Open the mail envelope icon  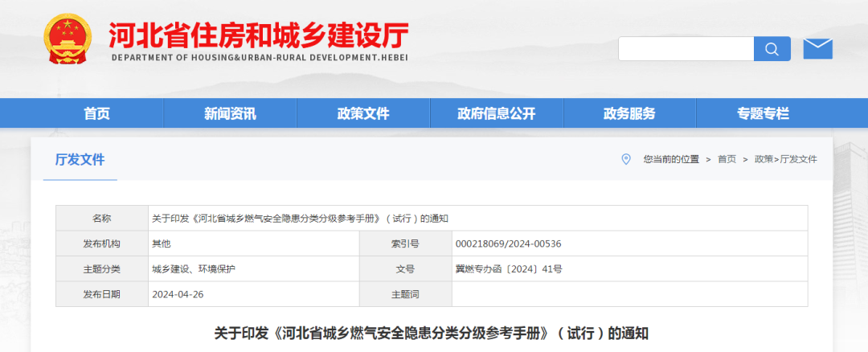pos(817,49)
